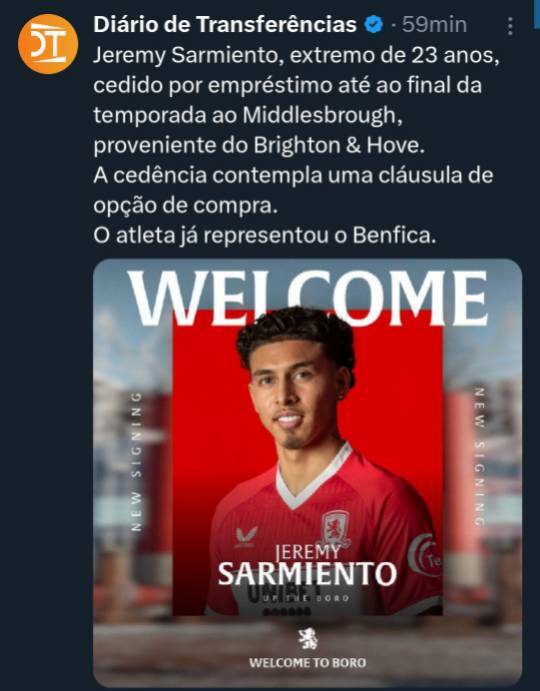Click the JEREMY SARMIENTO name caption
The image size is (540, 691).
(307, 566)
